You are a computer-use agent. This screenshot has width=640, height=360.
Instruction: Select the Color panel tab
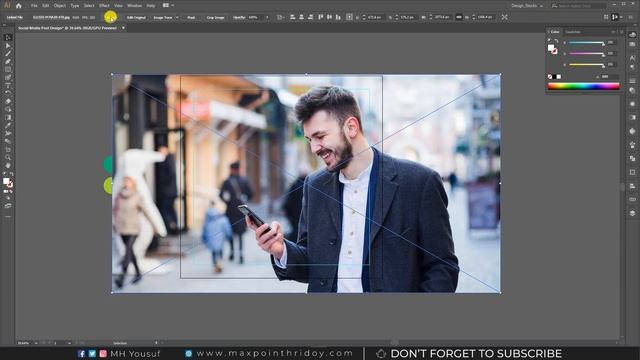(555, 32)
